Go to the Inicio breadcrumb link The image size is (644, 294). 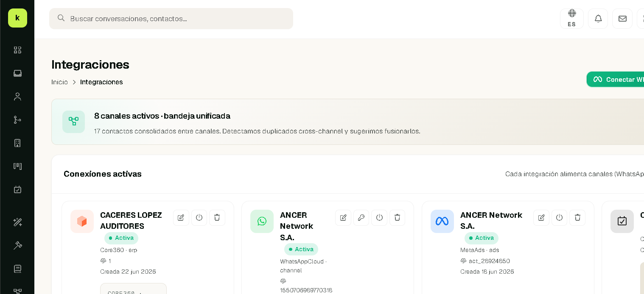(59, 82)
